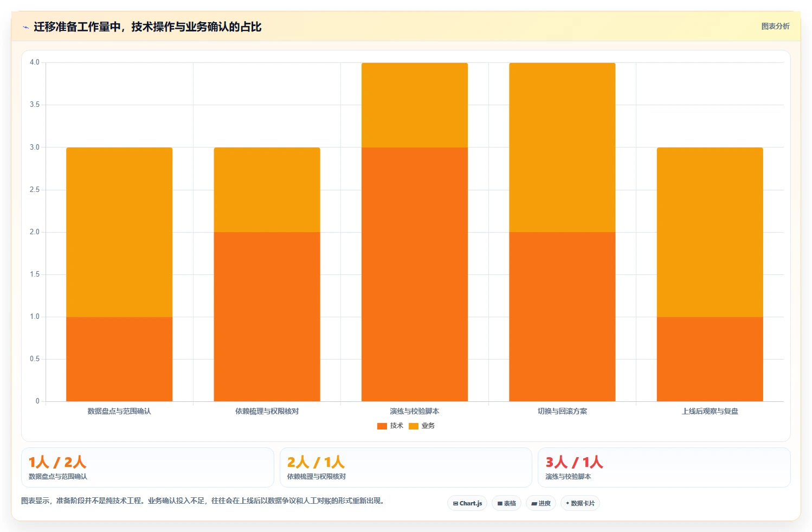Click the 技术 segment of 切换与回滚方案 bar

[562, 317]
